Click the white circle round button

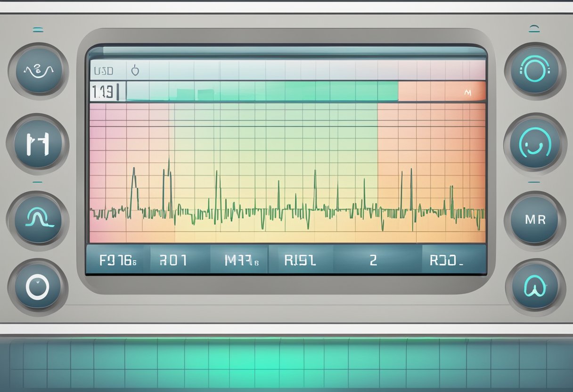(38, 286)
